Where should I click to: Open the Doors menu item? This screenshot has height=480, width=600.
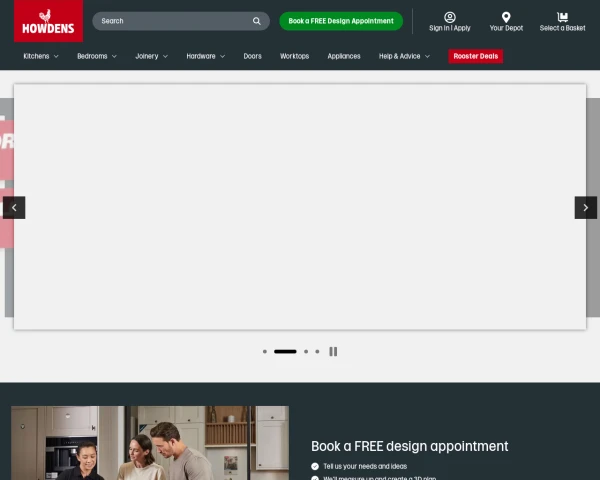tap(253, 56)
